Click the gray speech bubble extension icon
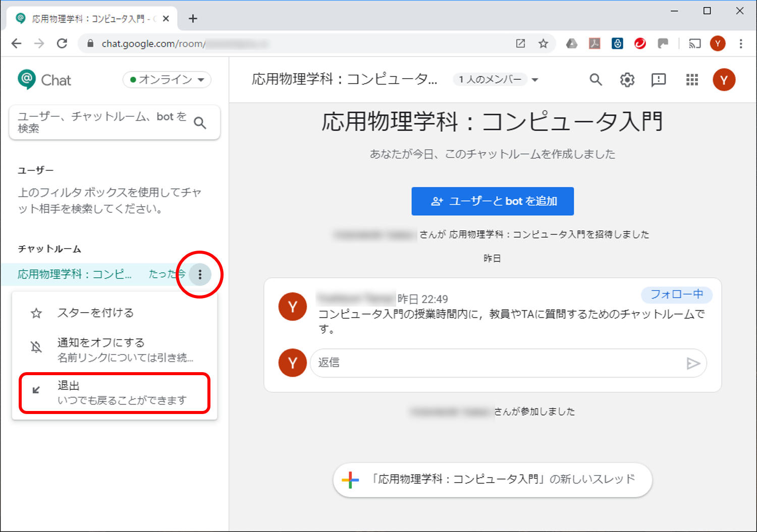The height and width of the screenshot is (532, 757). point(663,43)
